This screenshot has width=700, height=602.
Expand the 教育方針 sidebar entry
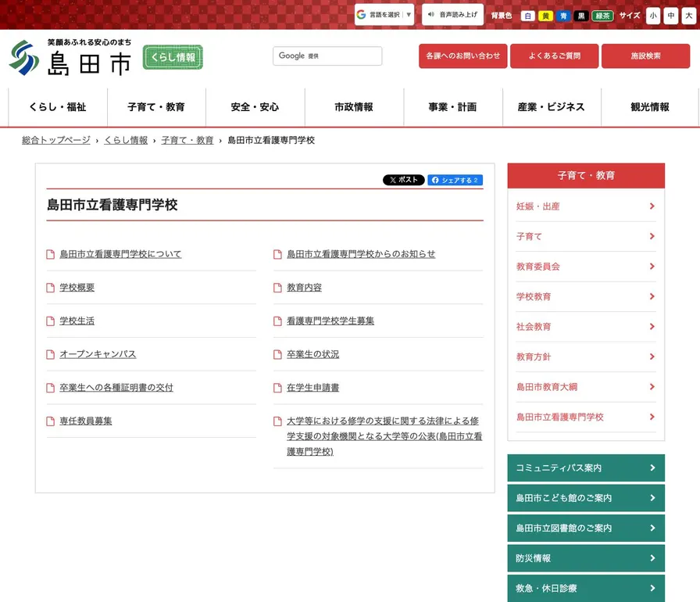click(x=586, y=357)
